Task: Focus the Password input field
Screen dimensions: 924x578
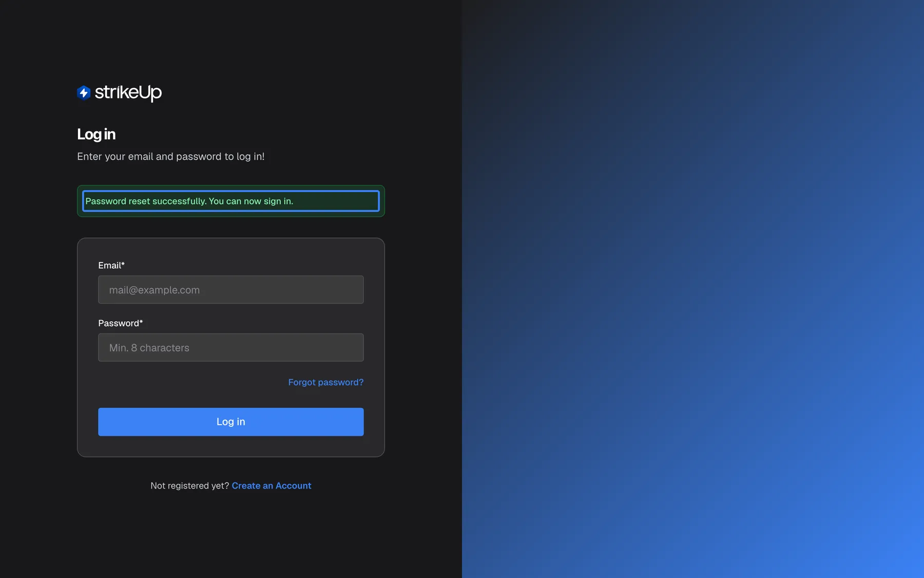Action: click(231, 347)
